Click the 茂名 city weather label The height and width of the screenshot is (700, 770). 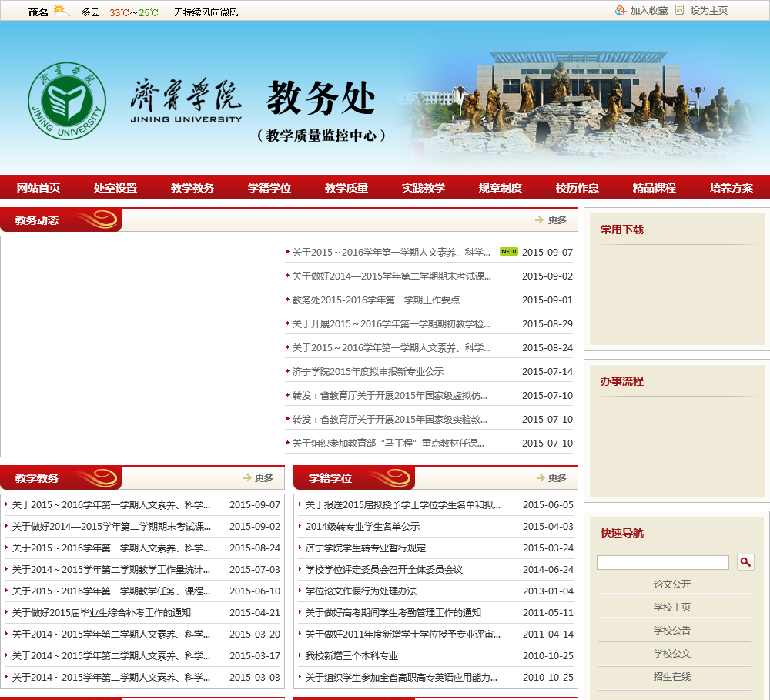point(38,12)
